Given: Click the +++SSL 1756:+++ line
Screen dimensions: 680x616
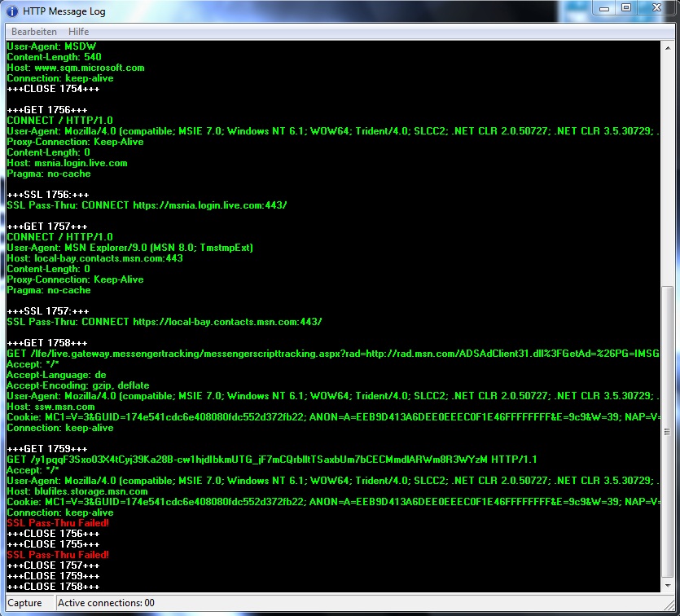Looking at the screenshot, I should 48,195.
